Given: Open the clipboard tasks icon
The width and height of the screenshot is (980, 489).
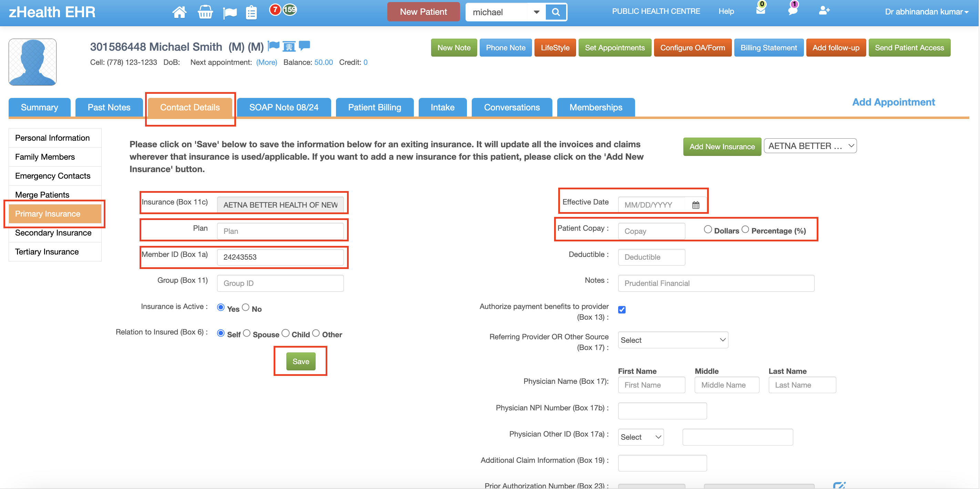Looking at the screenshot, I should 251,12.
